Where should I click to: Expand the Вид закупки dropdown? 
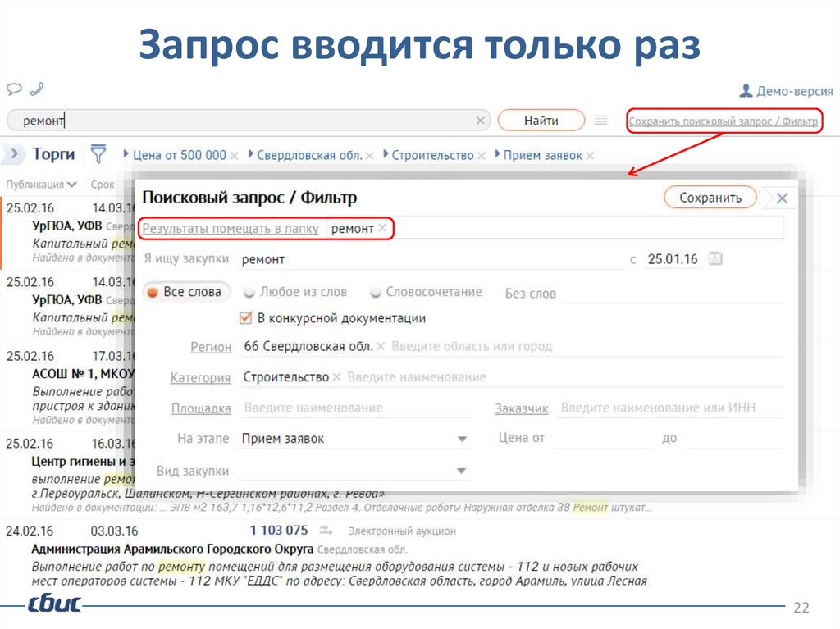[x=462, y=472]
